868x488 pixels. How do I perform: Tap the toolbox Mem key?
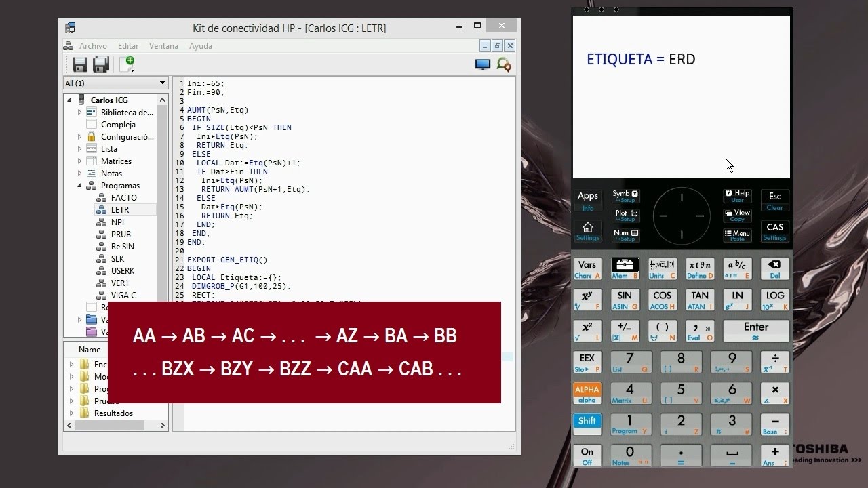coord(625,269)
